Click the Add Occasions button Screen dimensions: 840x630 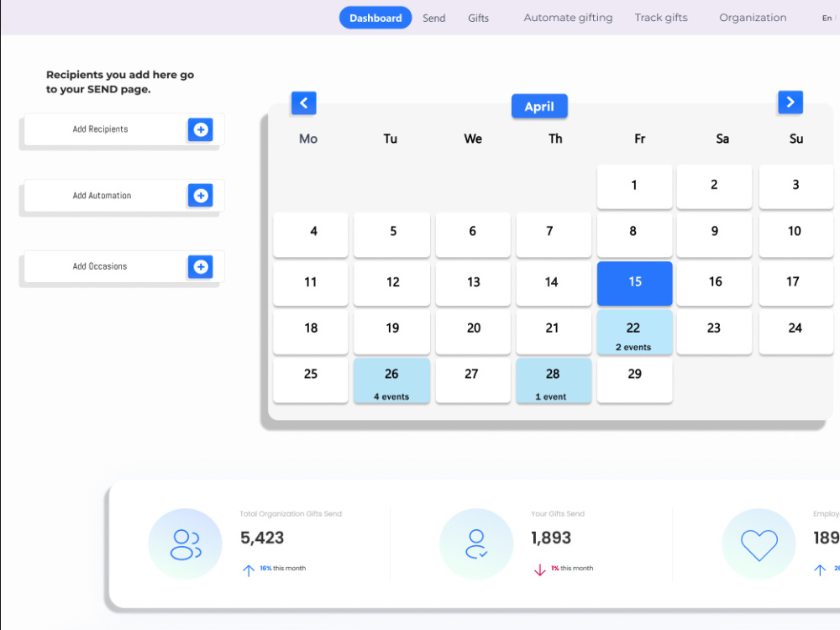coord(123,267)
